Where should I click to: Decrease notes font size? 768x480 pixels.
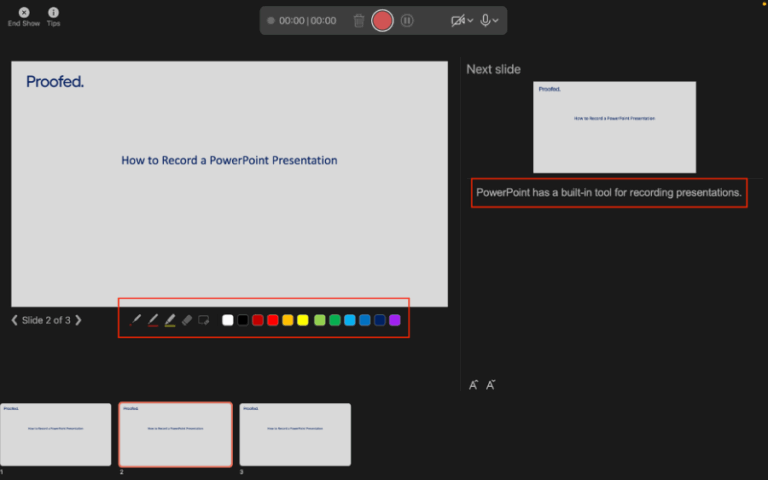tap(490, 385)
